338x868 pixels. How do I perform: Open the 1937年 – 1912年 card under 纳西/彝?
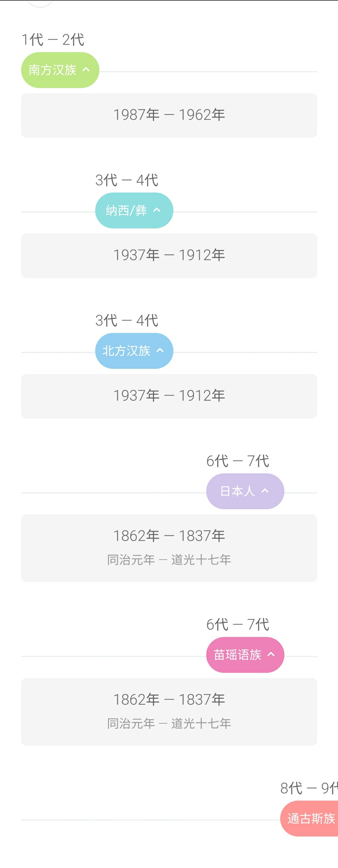coord(169,256)
